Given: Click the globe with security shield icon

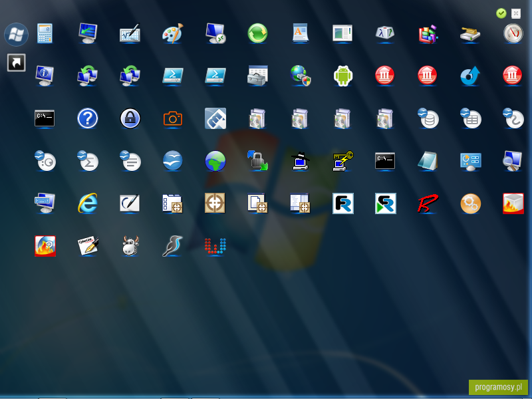Looking at the screenshot, I should coord(301,76).
